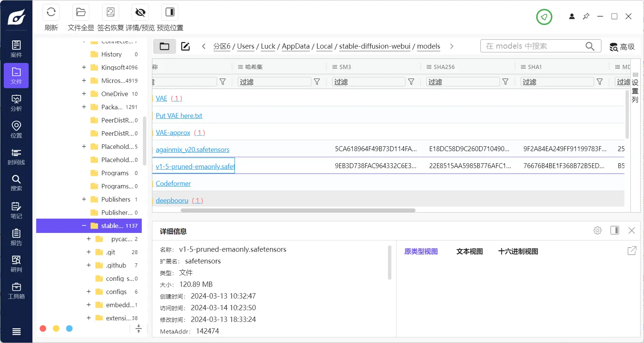The width and height of the screenshot is (644, 343).
Task: Open the 案件 sidebar section
Action: 16,49
